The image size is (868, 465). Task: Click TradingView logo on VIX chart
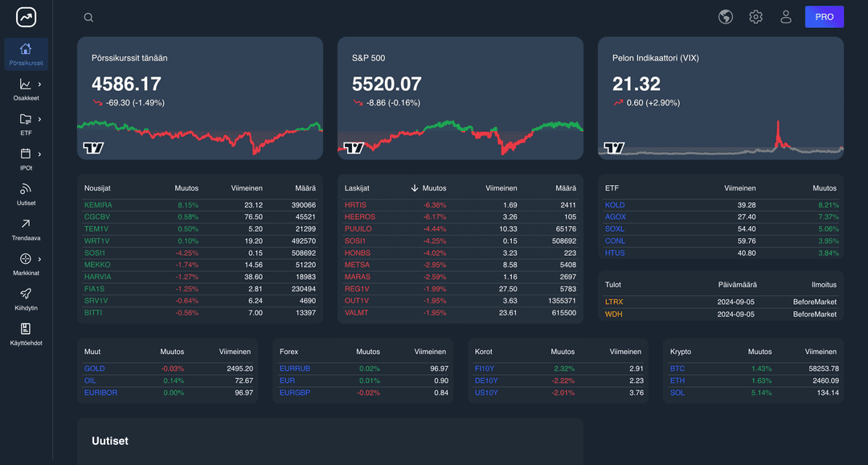pyautogui.click(x=614, y=148)
